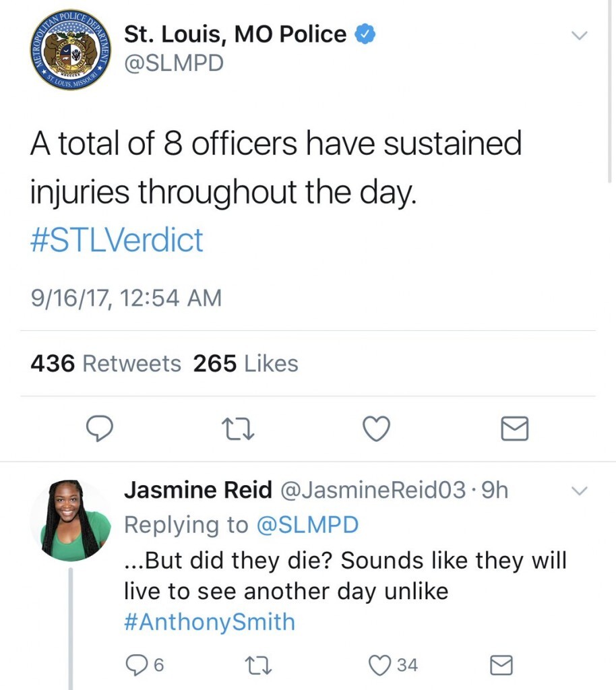The image size is (616, 690).
Task: Open Jasmine Reid's profile photo
Action: pos(71,520)
